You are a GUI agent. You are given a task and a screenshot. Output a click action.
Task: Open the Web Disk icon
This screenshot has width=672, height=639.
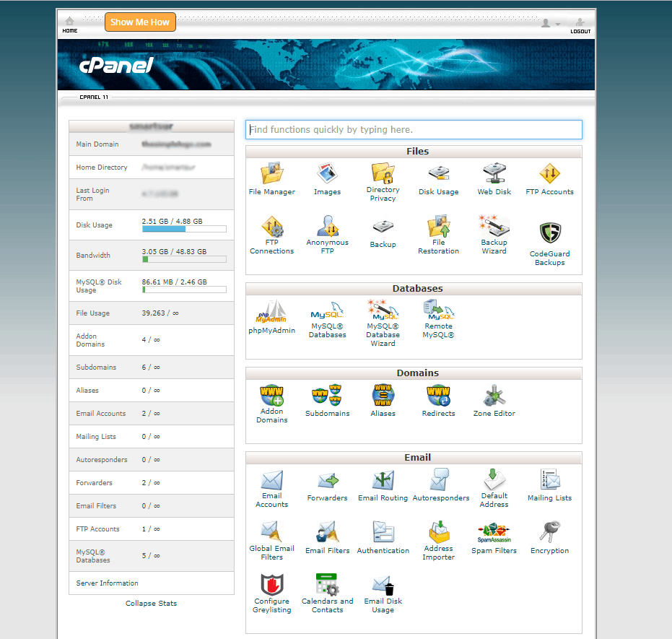(x=494, y=173)
